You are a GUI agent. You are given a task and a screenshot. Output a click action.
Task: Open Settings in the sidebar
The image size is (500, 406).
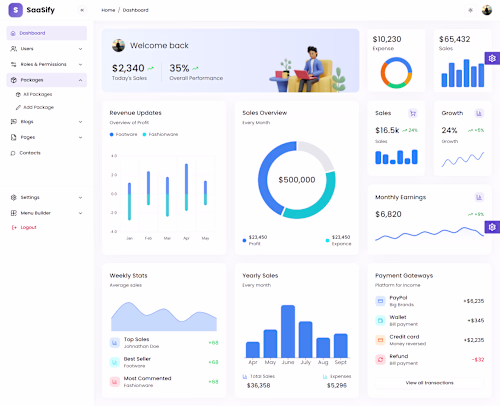pyautogui.click(x=47, y=197)
